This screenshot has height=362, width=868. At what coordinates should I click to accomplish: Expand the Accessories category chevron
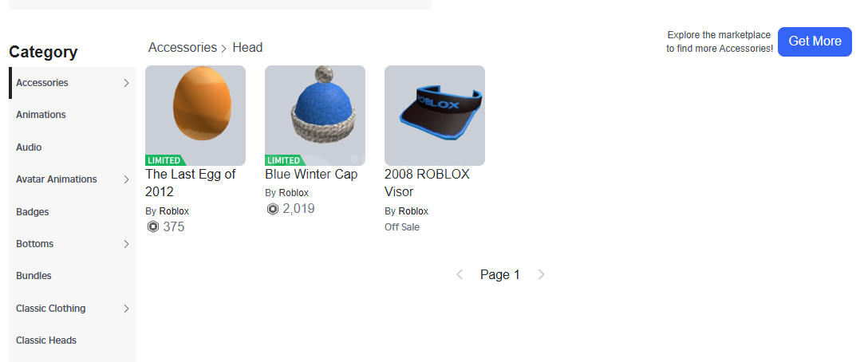point(126,83)
